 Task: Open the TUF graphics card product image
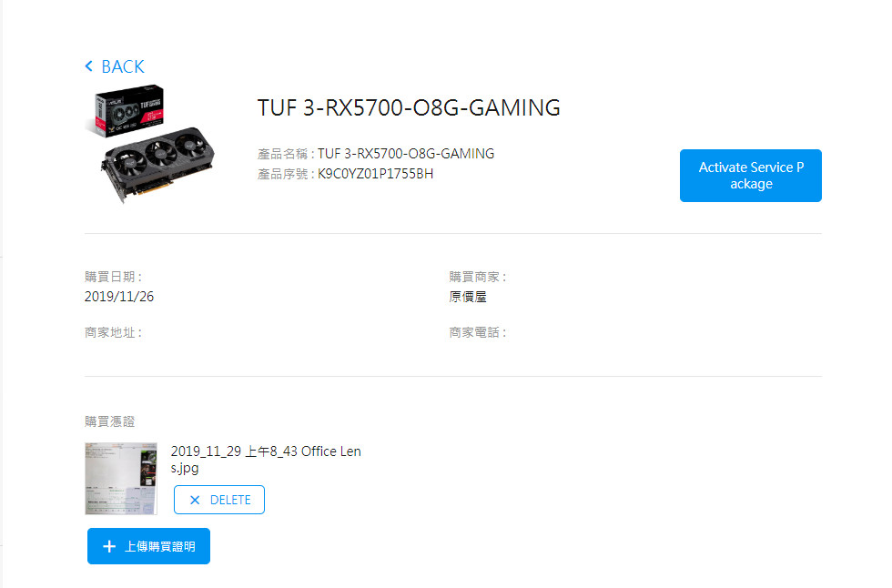pyautogui.click(x=149, y=144)
